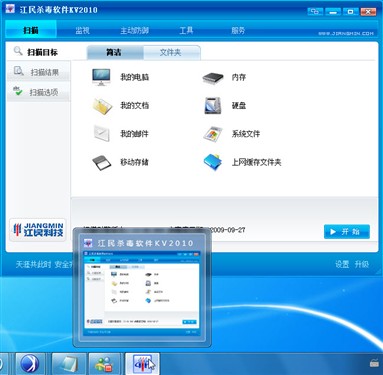Open the messenger people taskbar icon
This screenshot has height=375, width=383.
click(x=104, y=364)
